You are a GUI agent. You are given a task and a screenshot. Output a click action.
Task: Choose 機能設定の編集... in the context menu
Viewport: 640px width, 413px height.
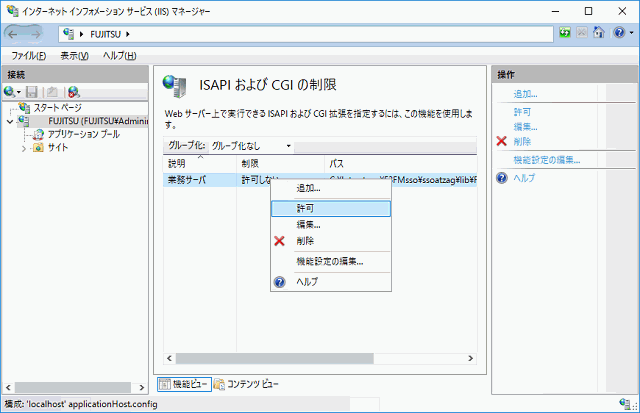[331, 262]
